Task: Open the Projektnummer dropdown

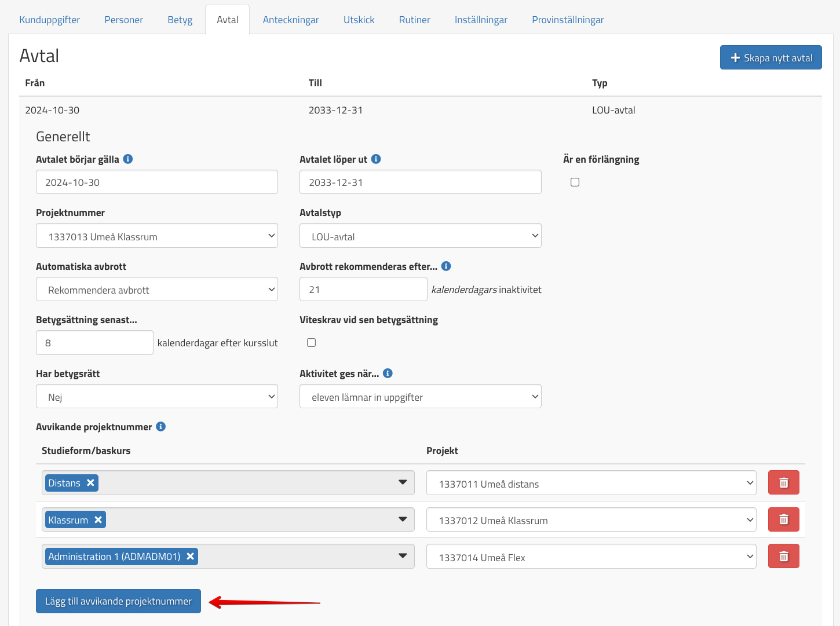Action: click(156, 236)
